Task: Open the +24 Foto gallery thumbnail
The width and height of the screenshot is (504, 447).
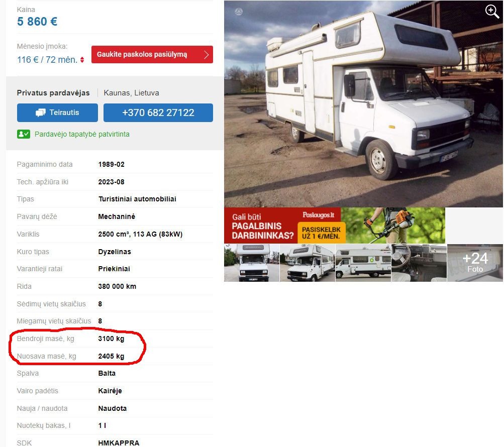Action: [475, 263]
